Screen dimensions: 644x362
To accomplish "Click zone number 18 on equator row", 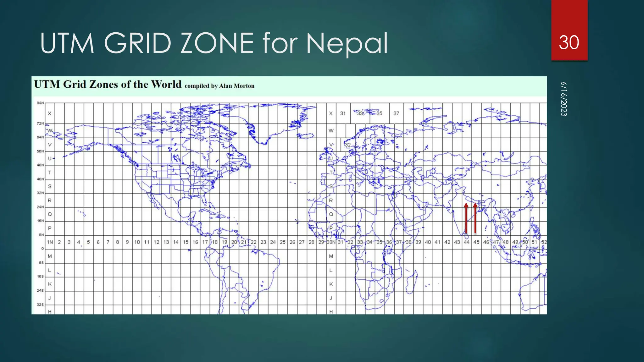I will tap(215, 242).
